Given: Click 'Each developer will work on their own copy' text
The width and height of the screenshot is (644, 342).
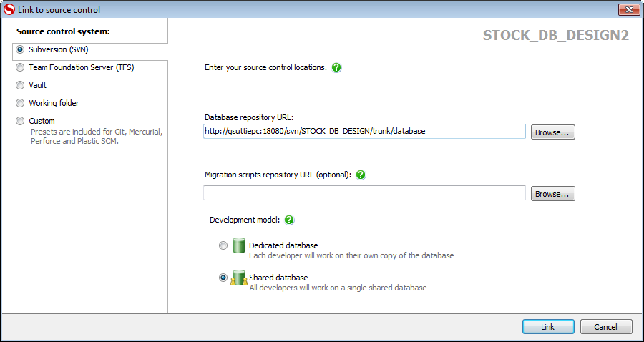Looking at the screenshot, I should click(x=351, y=255).
